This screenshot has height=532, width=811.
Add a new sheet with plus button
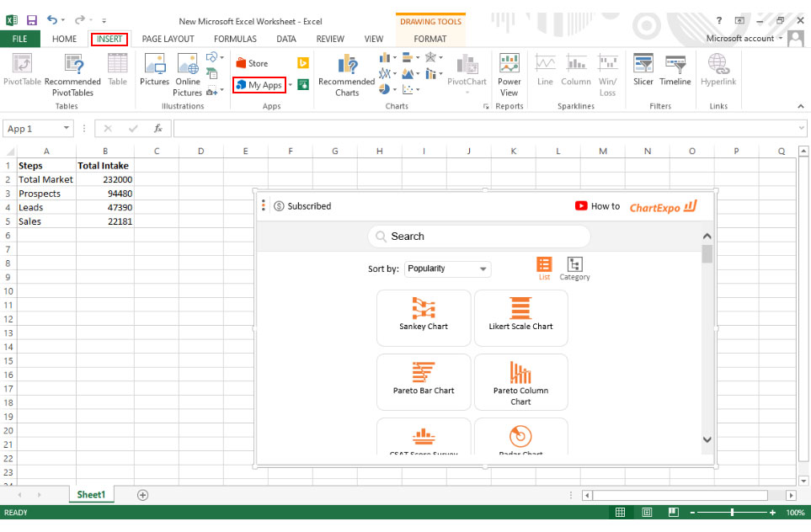pos(143,495)
